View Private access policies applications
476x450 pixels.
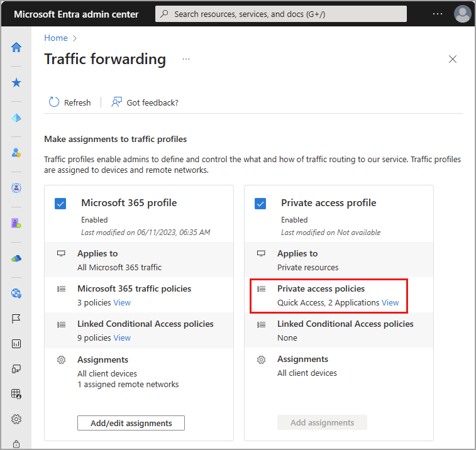(x=390, y=302)
